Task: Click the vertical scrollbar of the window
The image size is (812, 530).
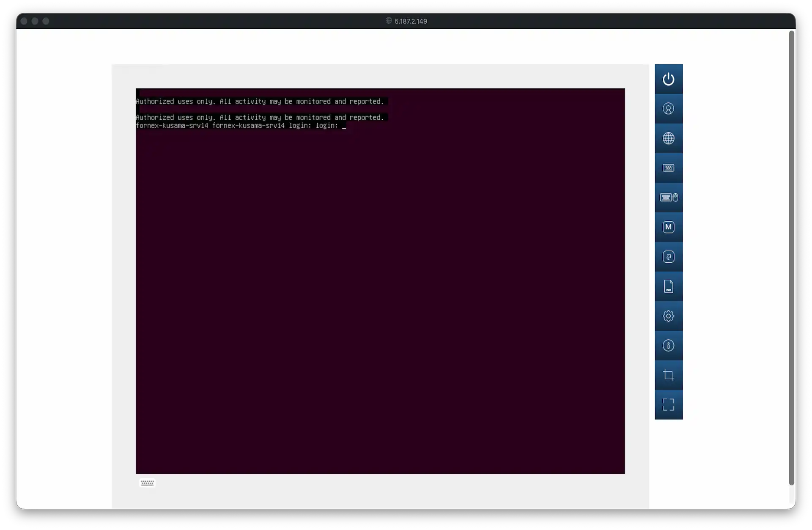Action: click(792, 258)
